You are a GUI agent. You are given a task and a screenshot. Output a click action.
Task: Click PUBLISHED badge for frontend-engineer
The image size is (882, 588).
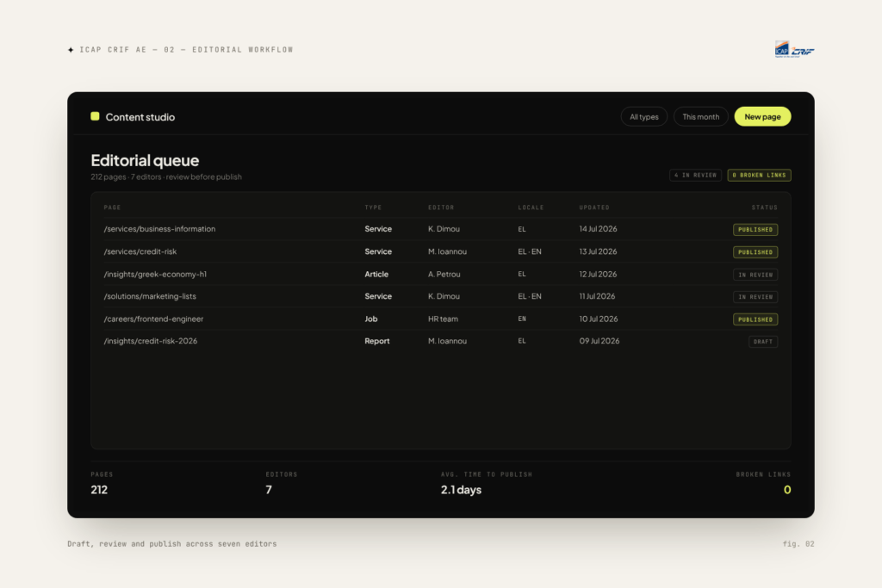(755, 319)
